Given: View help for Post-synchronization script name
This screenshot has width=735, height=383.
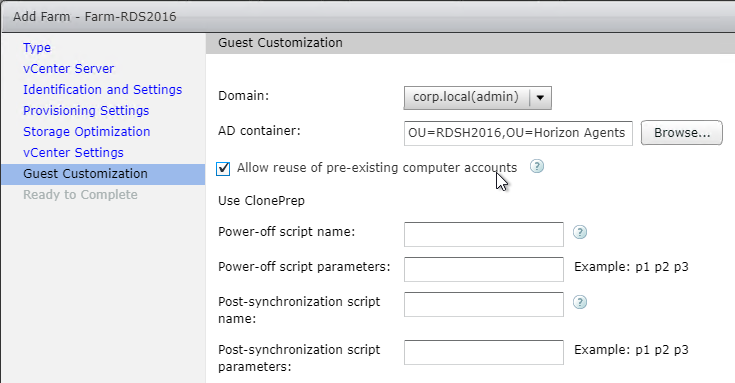Looking at the screenshot, I should click(580, 302).
